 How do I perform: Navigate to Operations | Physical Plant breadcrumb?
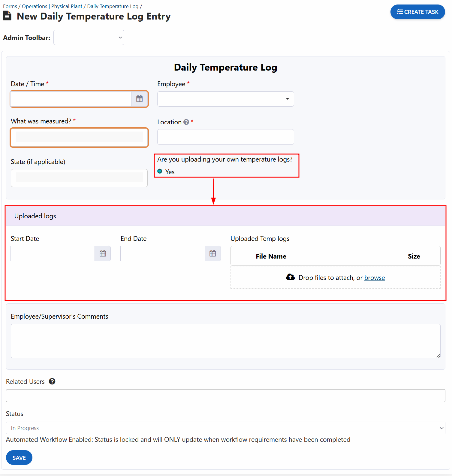click(52, 6)
